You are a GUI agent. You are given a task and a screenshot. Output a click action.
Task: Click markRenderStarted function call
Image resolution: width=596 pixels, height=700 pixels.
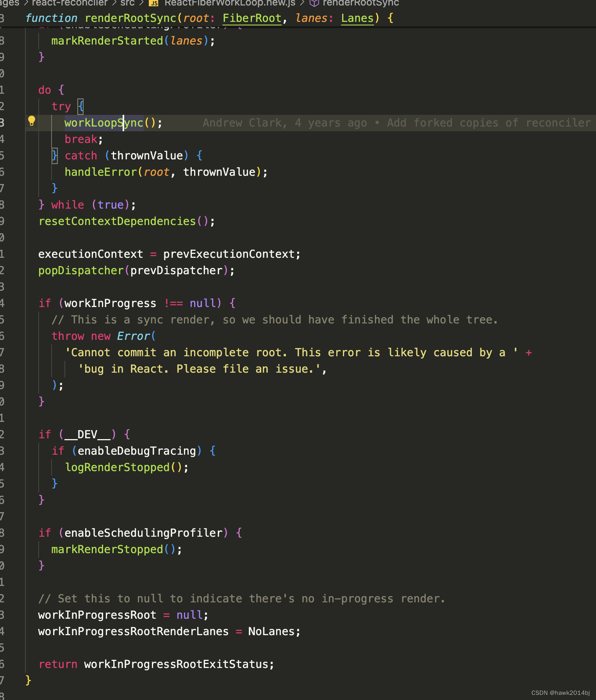pyautogui.click(x=107, y=41)
